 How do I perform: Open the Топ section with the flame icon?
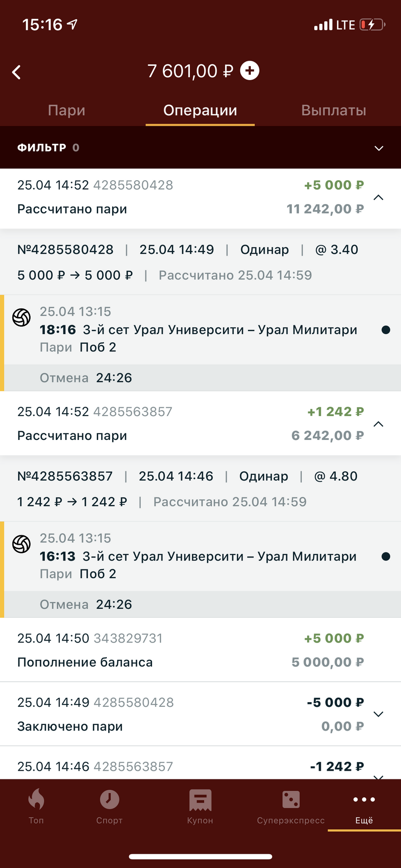[x=36, y=807]
